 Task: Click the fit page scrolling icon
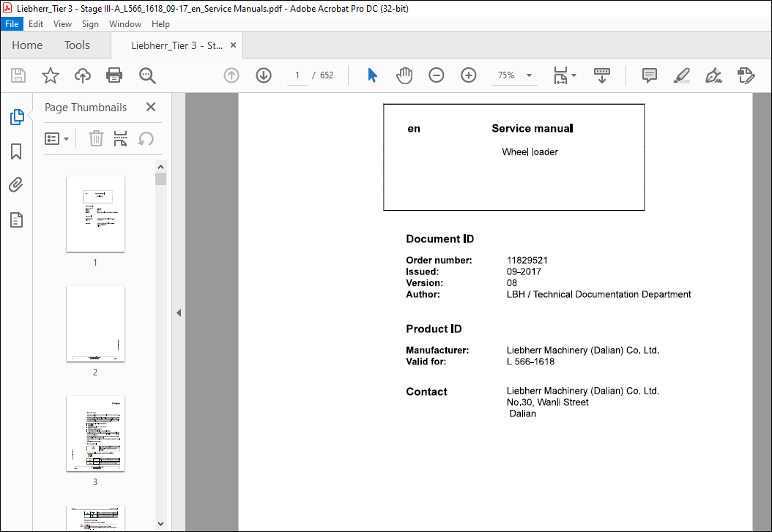point(561,75)
